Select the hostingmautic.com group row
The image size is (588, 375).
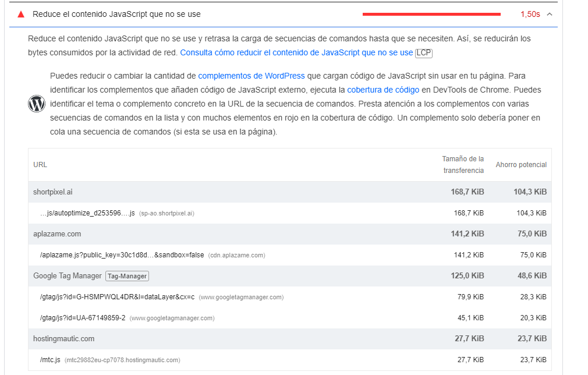pos(290,339)
